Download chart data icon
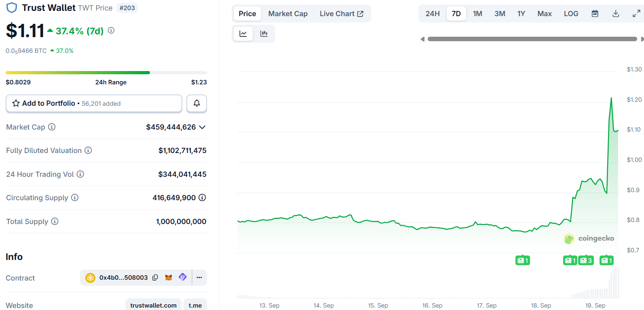Screen dimensions: 644x310 tap(616, 14)
